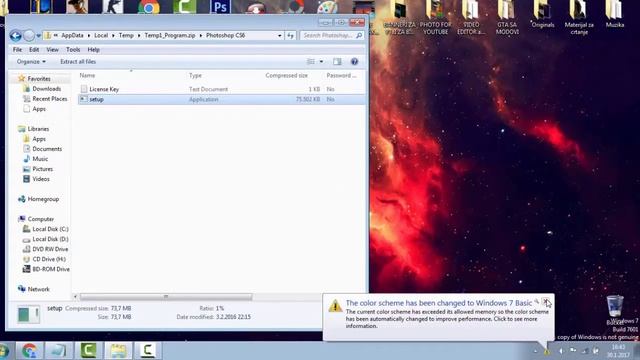Select Homegroup in the navigation pane

[43, 199]
